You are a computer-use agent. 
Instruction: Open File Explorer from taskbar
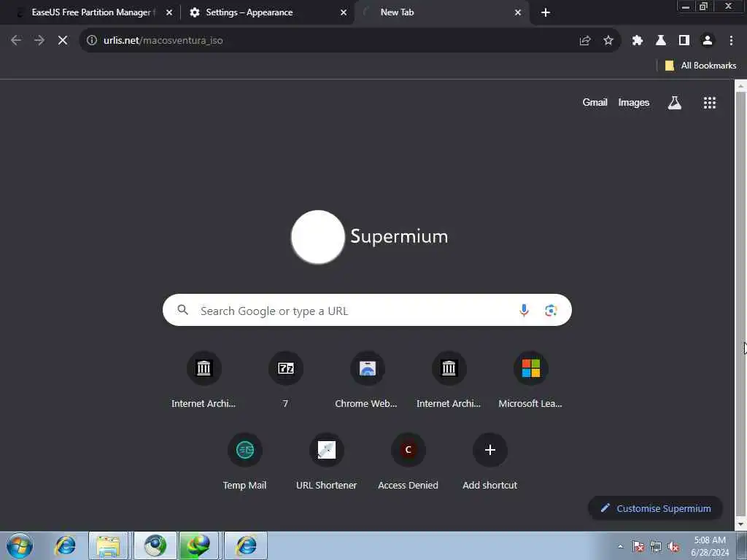click(x=108, y=545)
